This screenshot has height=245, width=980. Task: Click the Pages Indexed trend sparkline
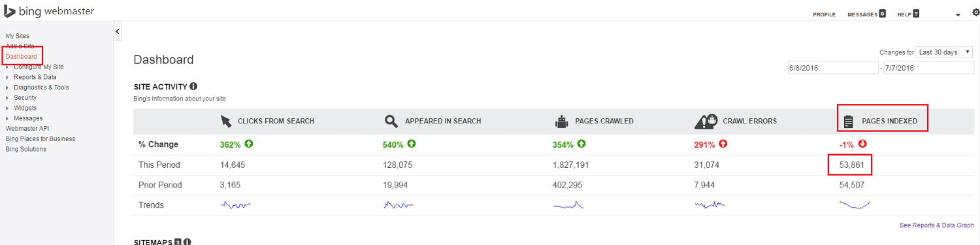(x=855, y=205)
